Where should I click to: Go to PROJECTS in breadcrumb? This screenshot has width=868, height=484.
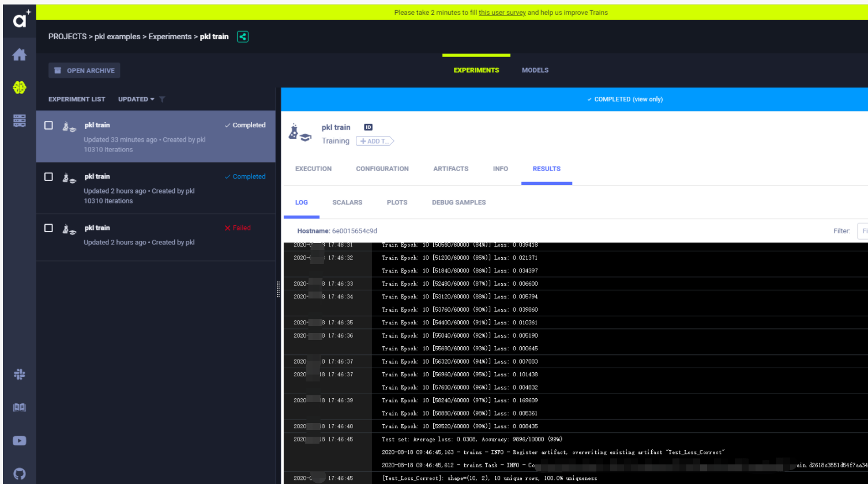click(x=67, y=36)
